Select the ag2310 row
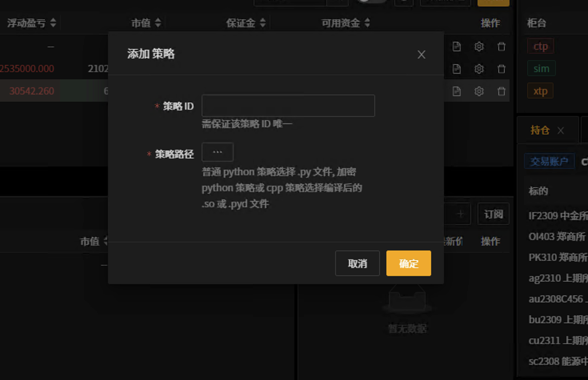The height and width of the screenshot is (380, 588). click(558, 278)
